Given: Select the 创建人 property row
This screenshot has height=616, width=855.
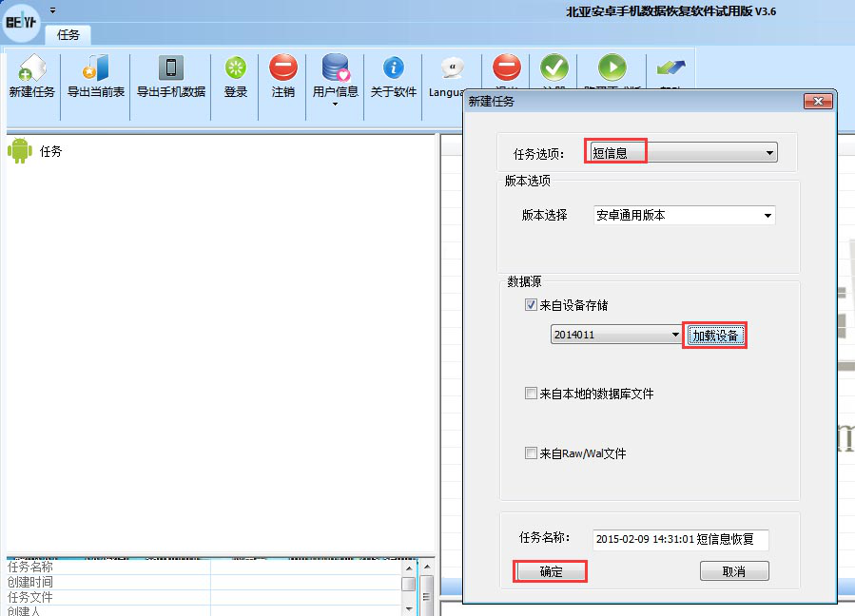Looking at the screenshot, I should click(x=204, y=610).
